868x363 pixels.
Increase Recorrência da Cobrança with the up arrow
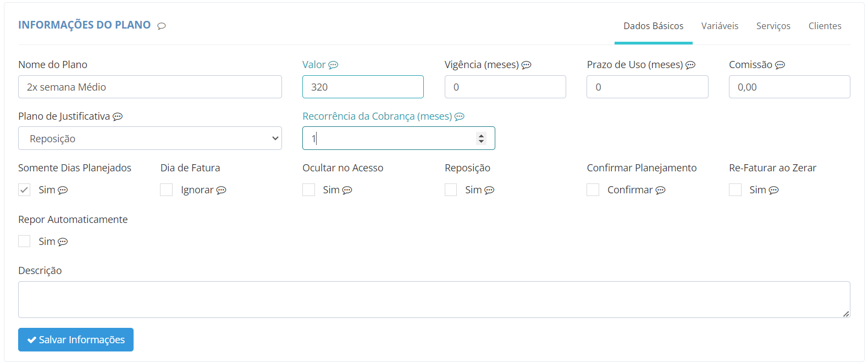481,136
